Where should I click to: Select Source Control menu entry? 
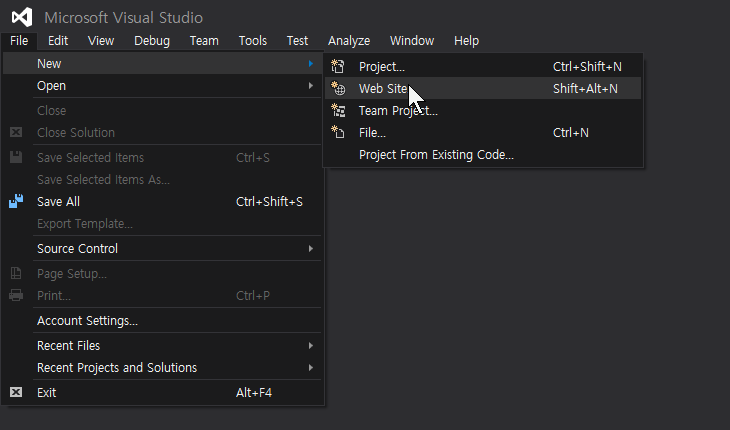coord(162,249)
